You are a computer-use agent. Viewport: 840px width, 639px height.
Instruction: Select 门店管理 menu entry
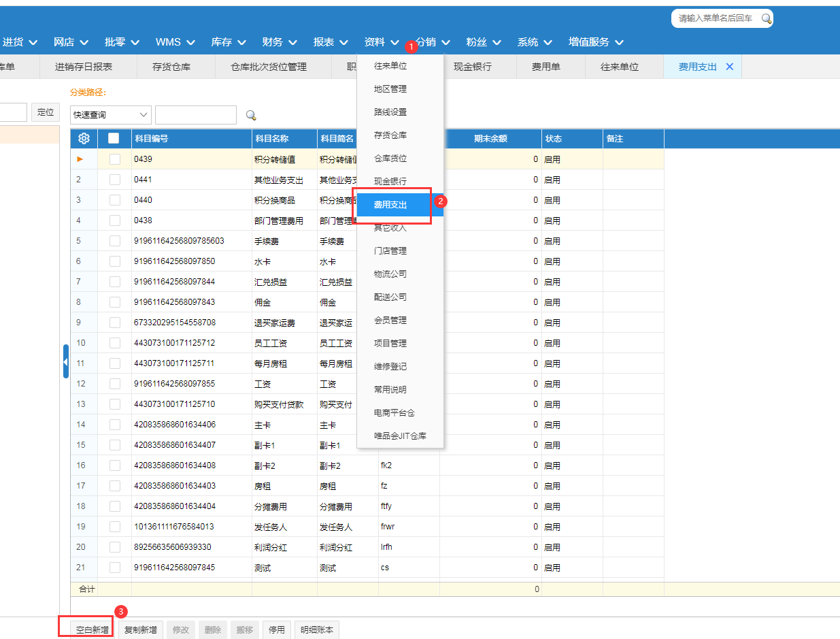400,251
